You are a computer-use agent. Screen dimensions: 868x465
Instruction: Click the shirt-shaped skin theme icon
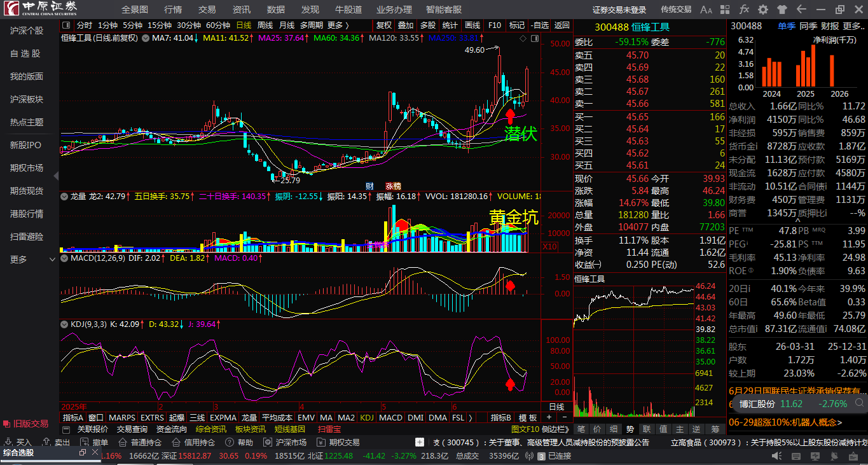click(x=782, y=10)
